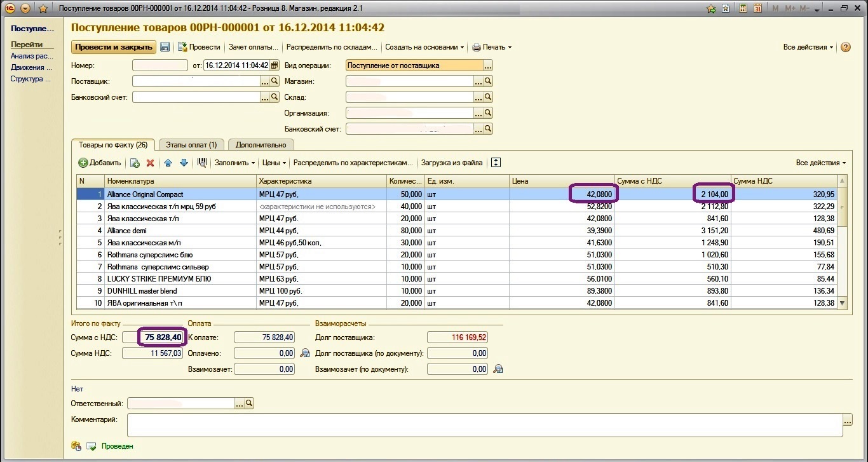Open date picker beside the date field
The height and width of the screenshot is (462, 868).
(275, 65)
